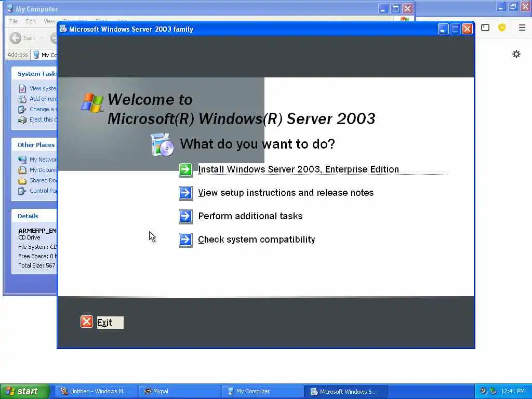The width and height of the screenshot is (532, 399).
Task: Click the Shared Documents folder icon
Action: (22, 180)
